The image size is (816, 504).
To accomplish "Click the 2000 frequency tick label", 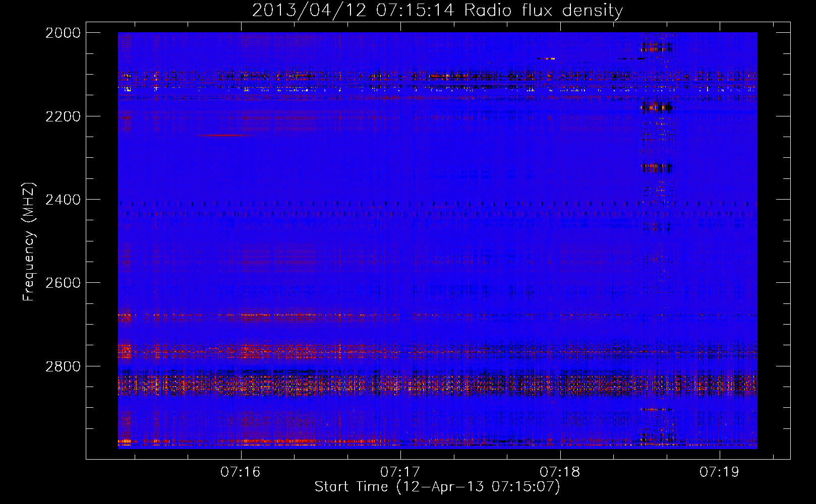I will click(x=63, y=33).
